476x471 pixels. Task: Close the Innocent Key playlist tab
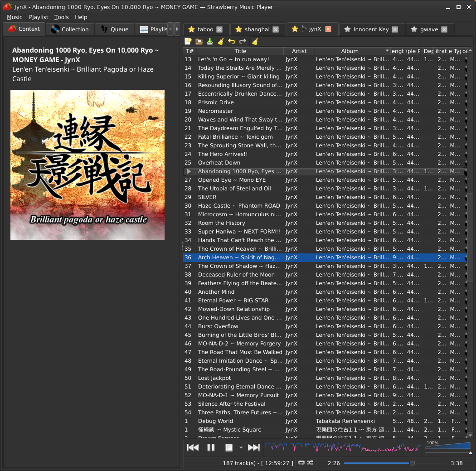tap(395, 29)
